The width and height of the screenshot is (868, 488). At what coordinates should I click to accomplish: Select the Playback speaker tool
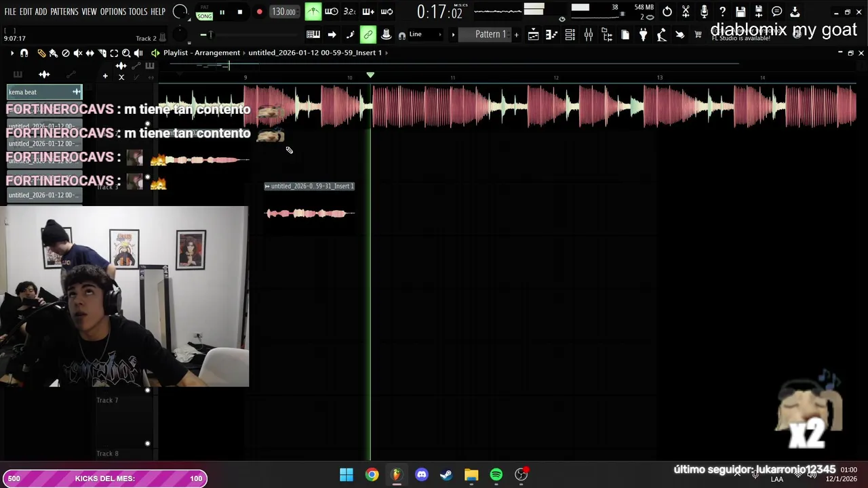click(138, 53)
